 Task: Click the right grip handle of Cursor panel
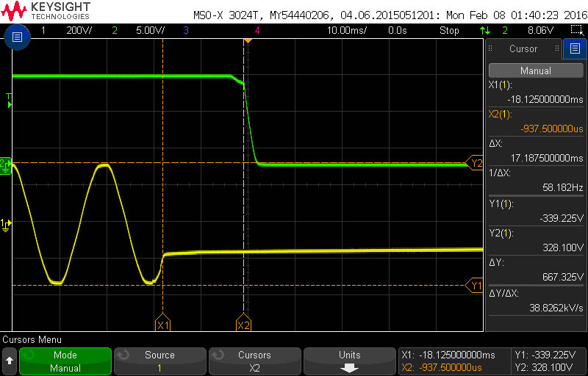tap(557, 48)
